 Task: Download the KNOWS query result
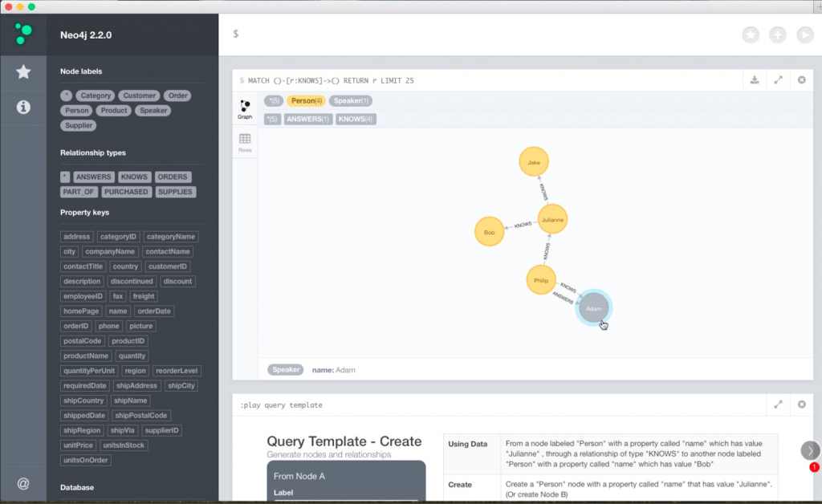[x=755, y=80]
